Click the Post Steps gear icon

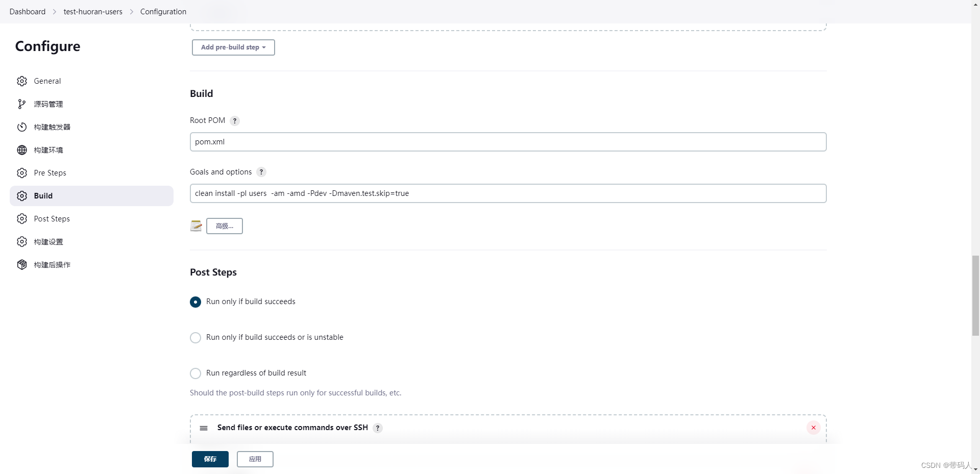pos(22,219)
